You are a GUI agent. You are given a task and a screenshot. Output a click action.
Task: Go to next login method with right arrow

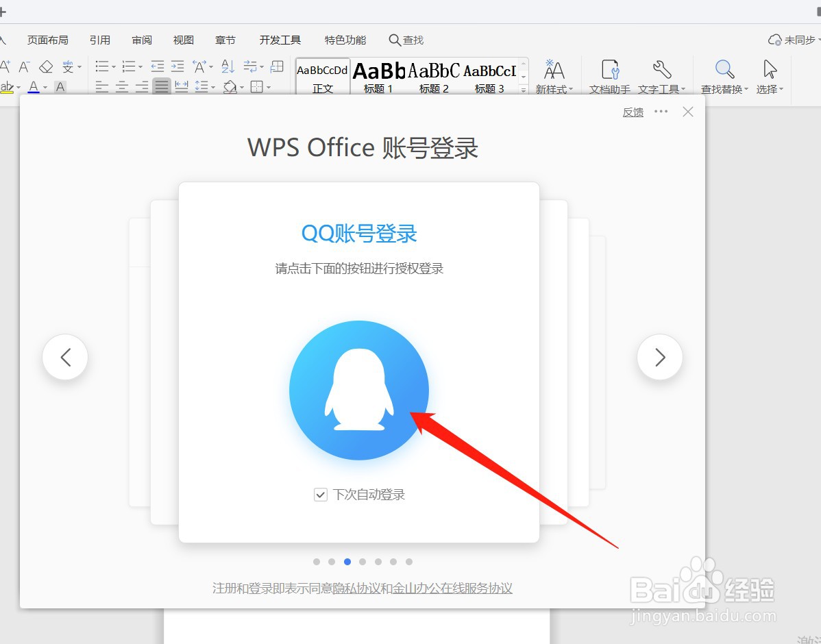pyautogui.click(x=659, y=357)
